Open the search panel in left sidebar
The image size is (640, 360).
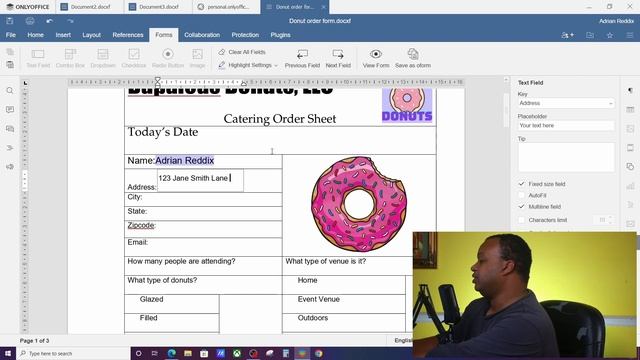[10, 91]
